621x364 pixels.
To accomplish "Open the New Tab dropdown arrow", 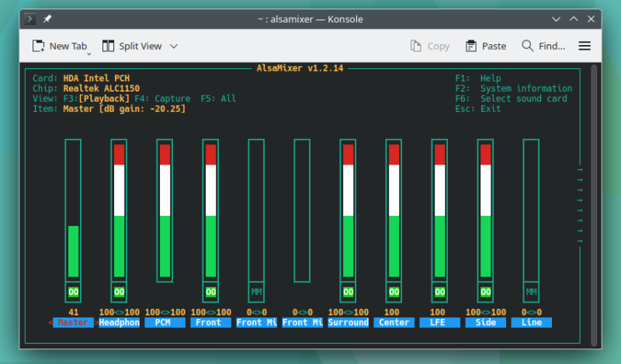I will pos(89,54).
